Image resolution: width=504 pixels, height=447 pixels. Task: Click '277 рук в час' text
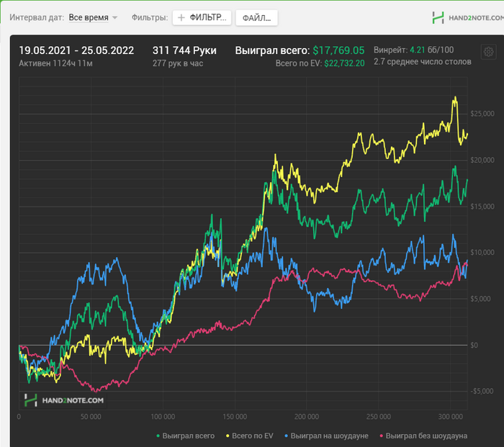(x=178, y=63)
